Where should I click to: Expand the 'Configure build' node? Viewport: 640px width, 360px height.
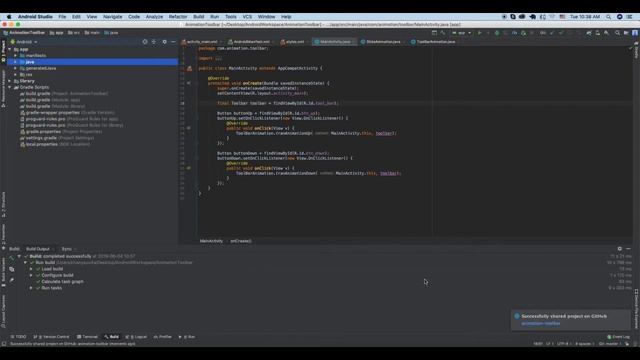click(x=31, y=275)
